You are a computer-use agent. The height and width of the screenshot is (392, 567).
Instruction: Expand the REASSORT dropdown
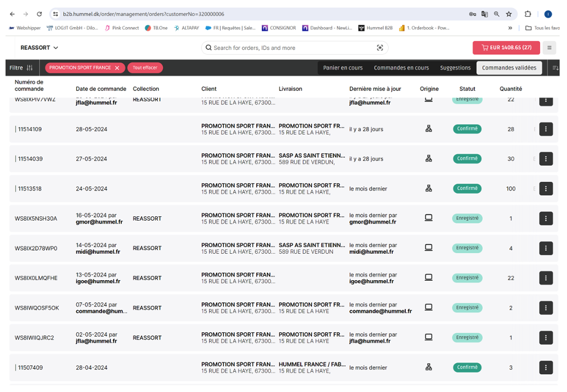(x=39, y=48)
